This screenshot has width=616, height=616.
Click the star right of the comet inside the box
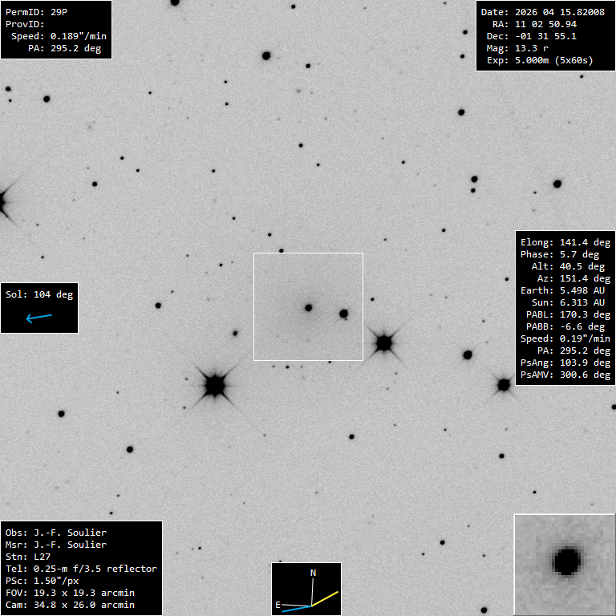click(x=343, y=313)
